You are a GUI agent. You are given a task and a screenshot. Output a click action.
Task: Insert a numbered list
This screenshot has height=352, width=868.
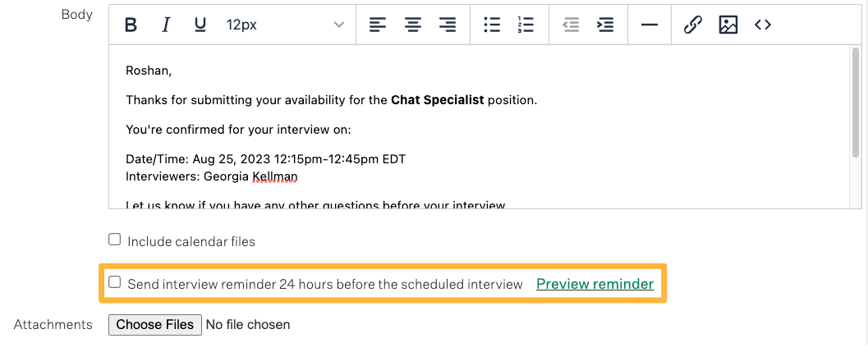click(x=526, y=25)
